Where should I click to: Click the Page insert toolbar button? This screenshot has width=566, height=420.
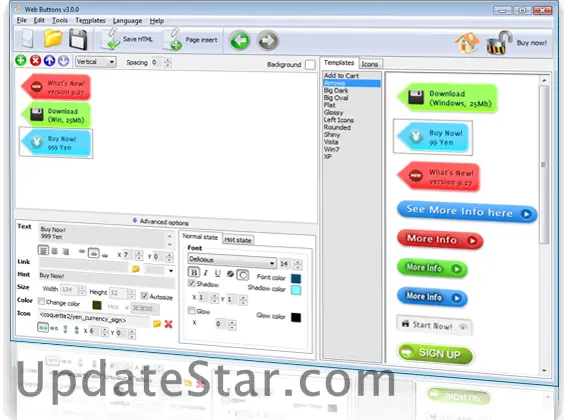pyautogui.click(x=190, y=39)
